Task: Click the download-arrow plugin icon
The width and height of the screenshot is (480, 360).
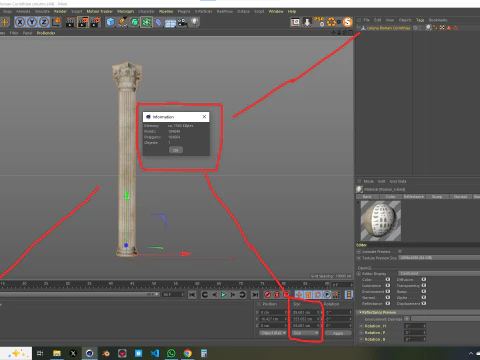Action: [x=307, y=22]
